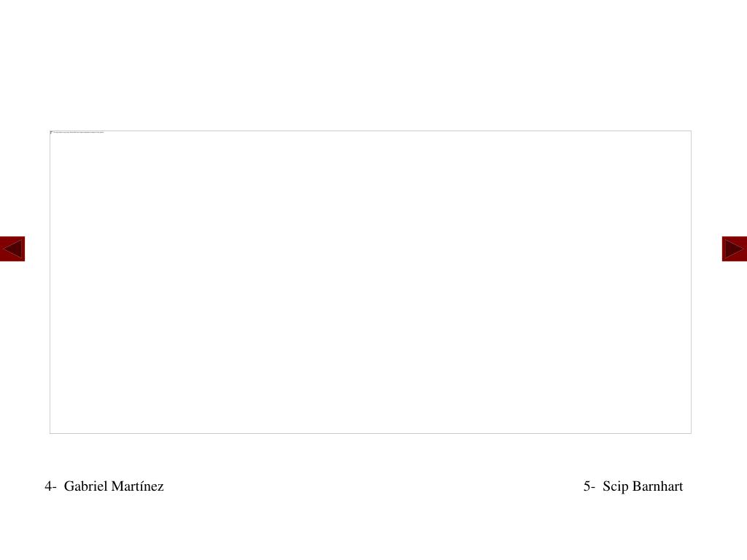Image resolution: width=747 pixels, height=560 pixels.
Task: Click the word Martínez in left caption
Action: click(138, 486)
